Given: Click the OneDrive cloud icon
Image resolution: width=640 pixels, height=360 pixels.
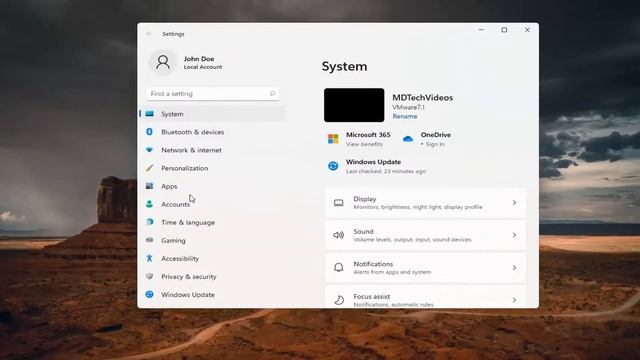Looking at the screenshot, I should [x=407, y=139].
